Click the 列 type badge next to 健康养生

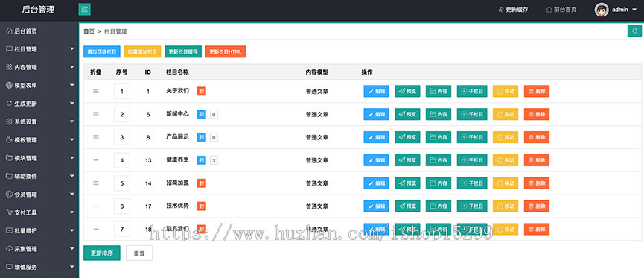coord(201,160)
